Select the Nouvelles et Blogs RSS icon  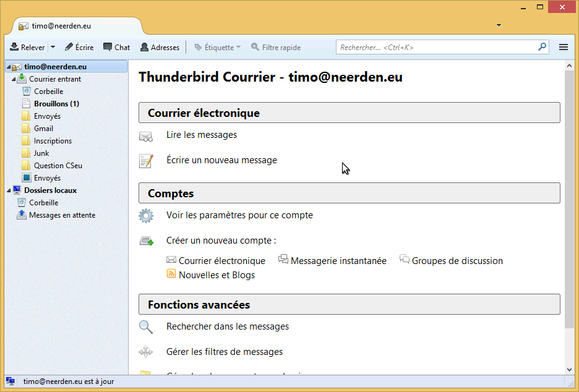click(172, 273)
